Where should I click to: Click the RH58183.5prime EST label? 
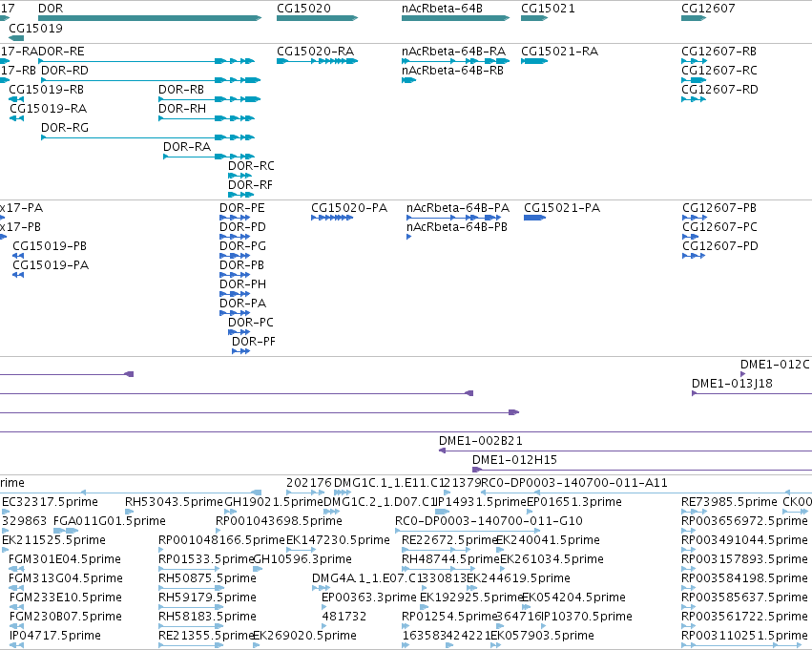[x=207, y=617]
